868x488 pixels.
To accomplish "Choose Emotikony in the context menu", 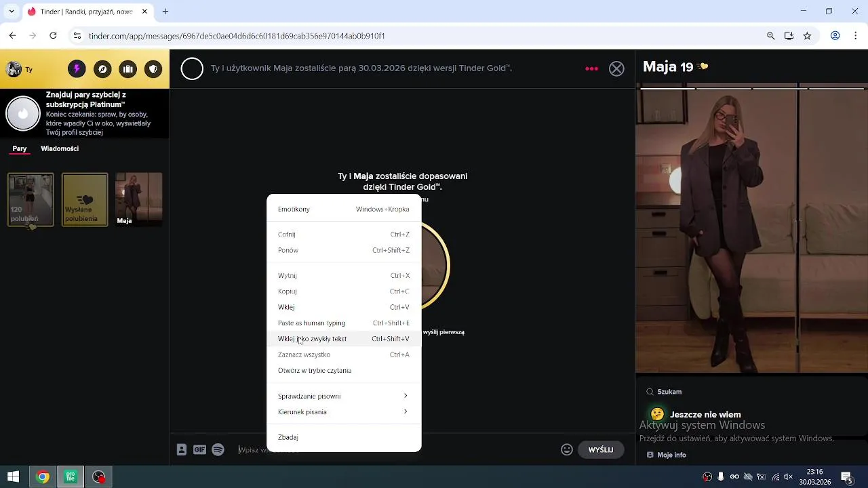I will tap(344, 209).
